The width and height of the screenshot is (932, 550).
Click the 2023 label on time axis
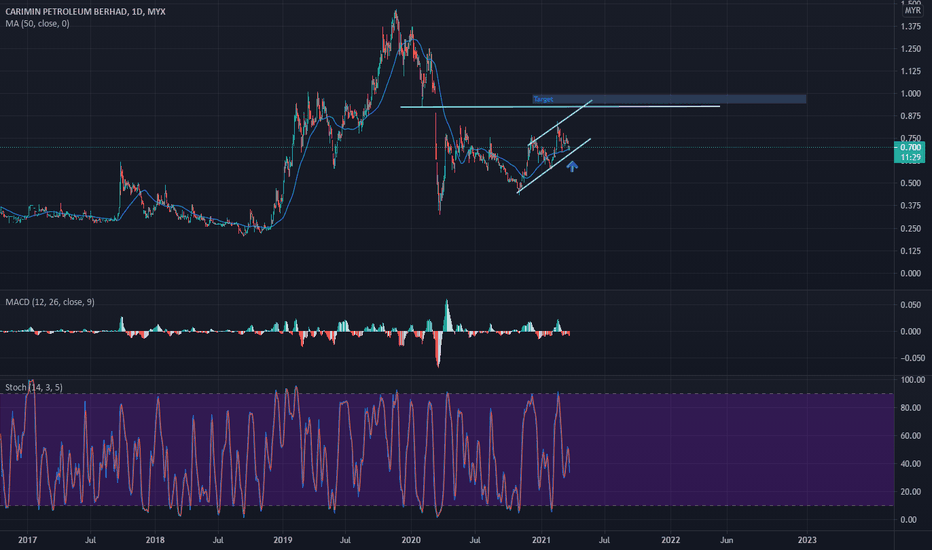point(807,540)
